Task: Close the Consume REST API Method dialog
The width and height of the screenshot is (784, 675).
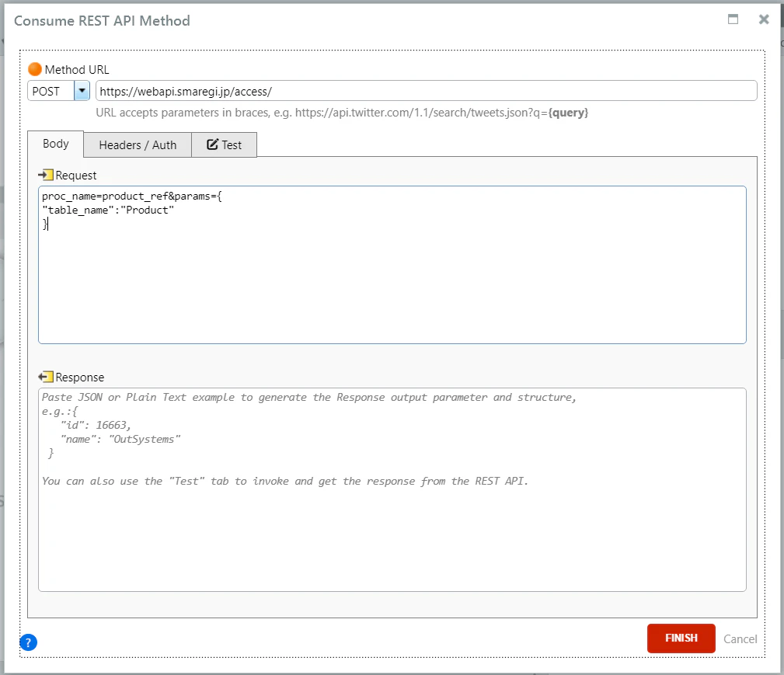Action: pos(764,19)
